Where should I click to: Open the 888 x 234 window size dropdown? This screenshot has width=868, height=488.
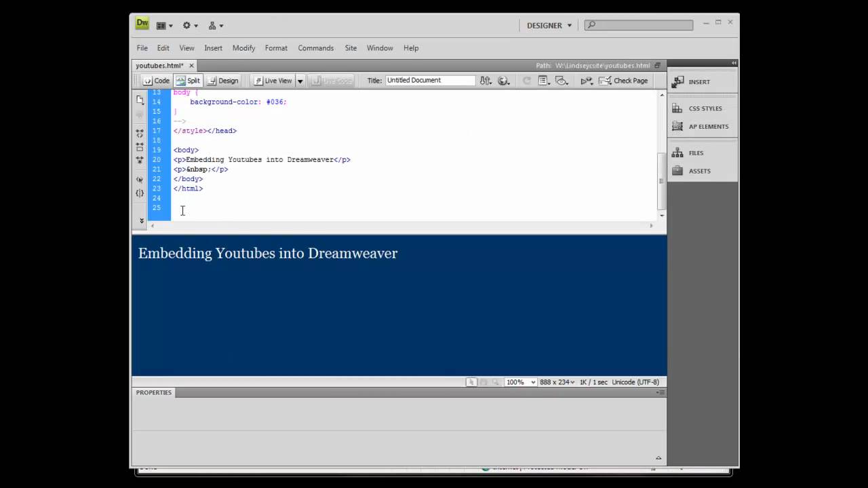(557, 382)
